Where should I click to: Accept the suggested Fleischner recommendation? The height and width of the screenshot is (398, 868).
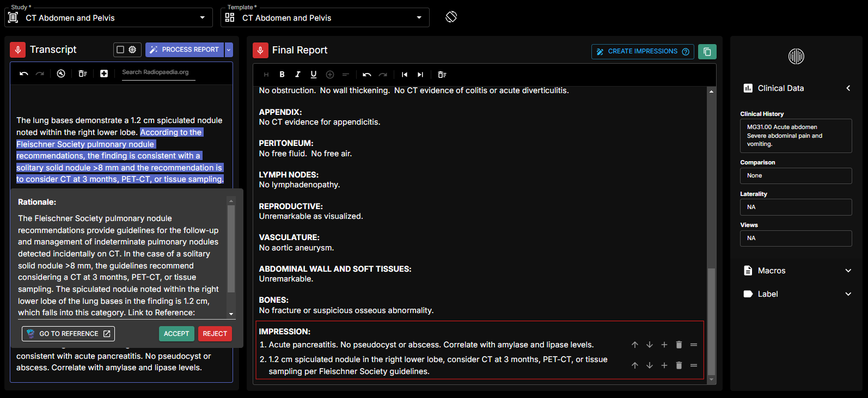pos(176,334)
